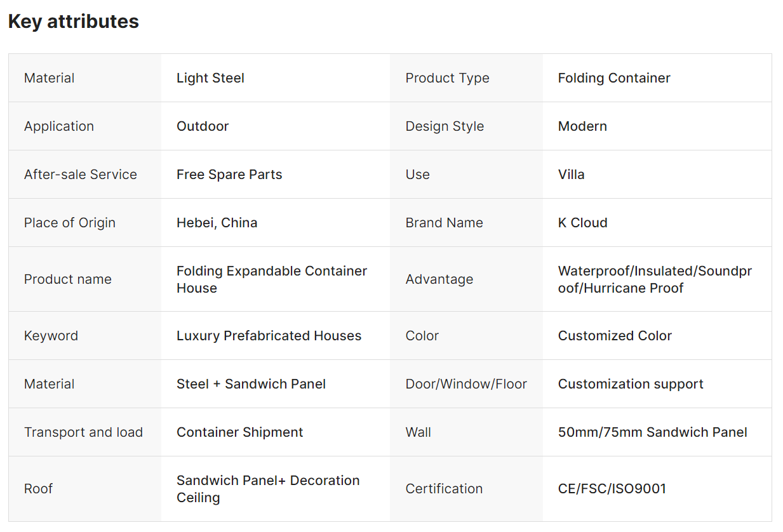Select the Light Steel value

[210, 78]
